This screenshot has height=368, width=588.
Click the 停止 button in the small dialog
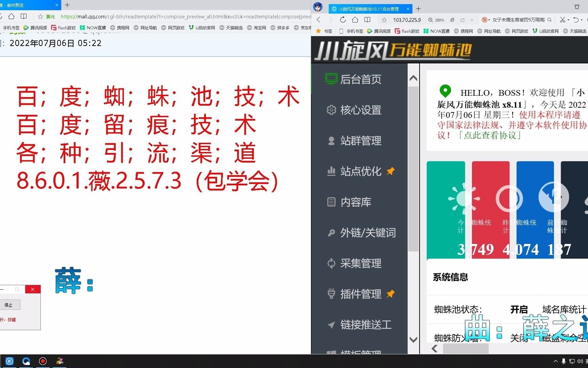9,305
